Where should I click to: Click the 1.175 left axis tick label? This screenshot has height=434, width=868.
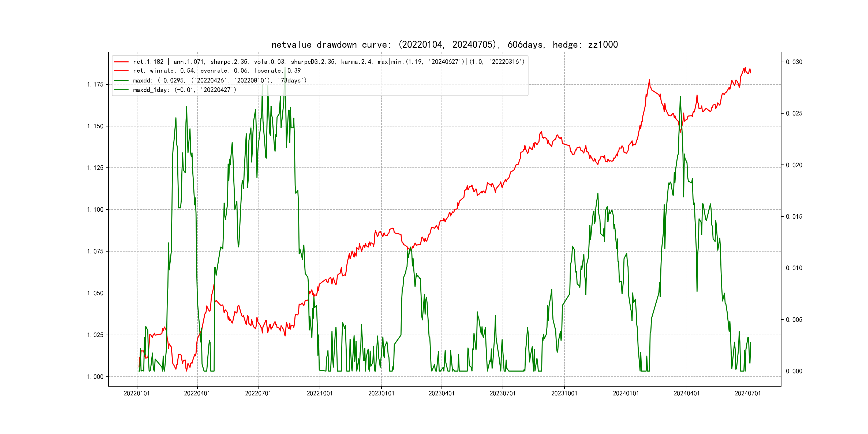pos(95,85)
